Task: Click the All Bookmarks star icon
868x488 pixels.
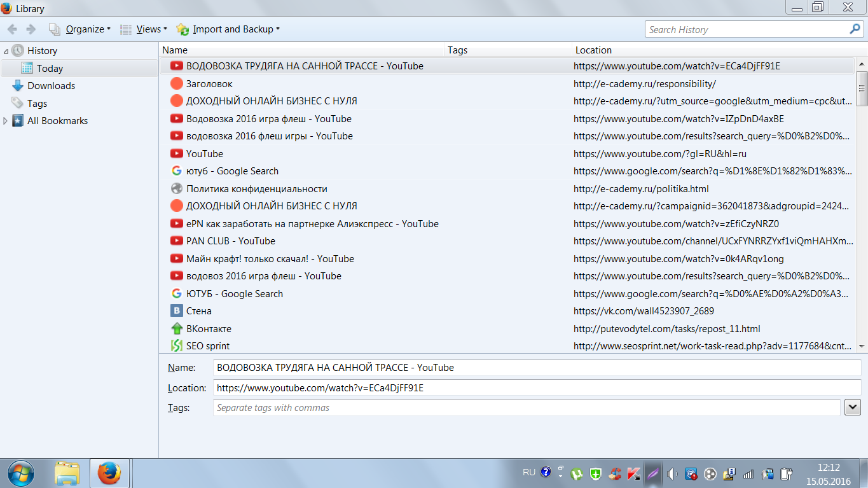Action: 17,121
